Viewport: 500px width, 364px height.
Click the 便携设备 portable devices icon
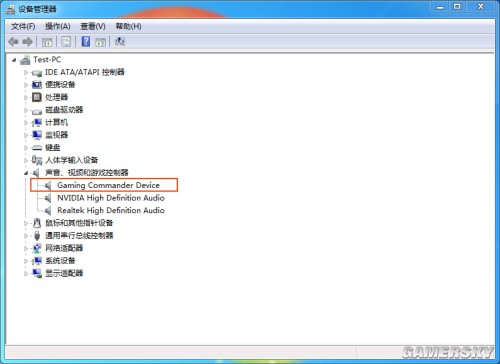click(x=37, y=85)
